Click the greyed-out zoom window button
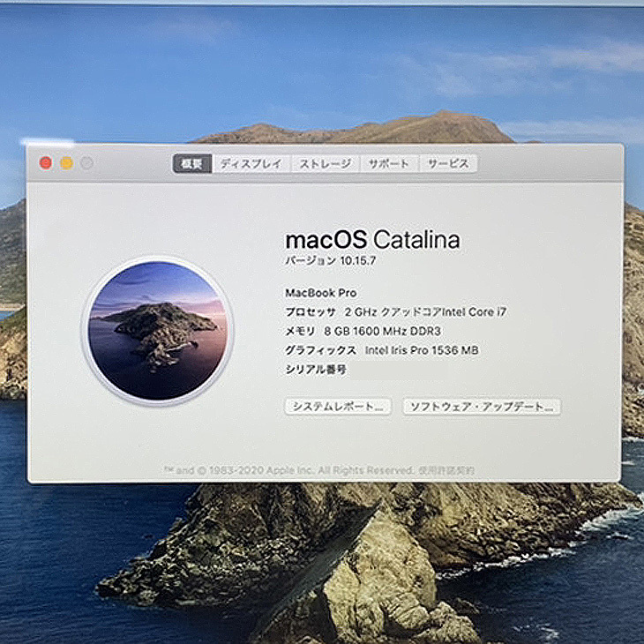644x644 pixels. (86, 163)
